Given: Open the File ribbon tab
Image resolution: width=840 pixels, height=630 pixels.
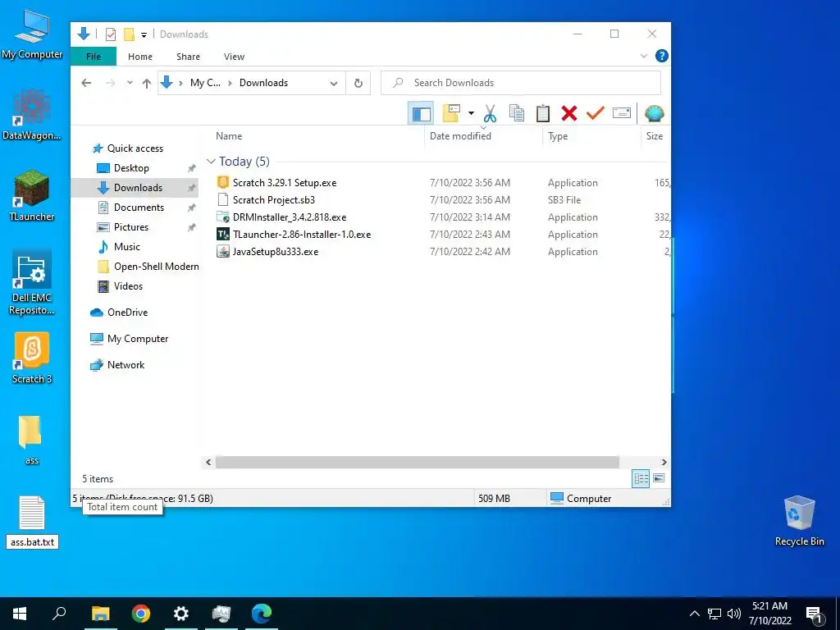Looking at the screenshot, I should click(x=94, y=57).
